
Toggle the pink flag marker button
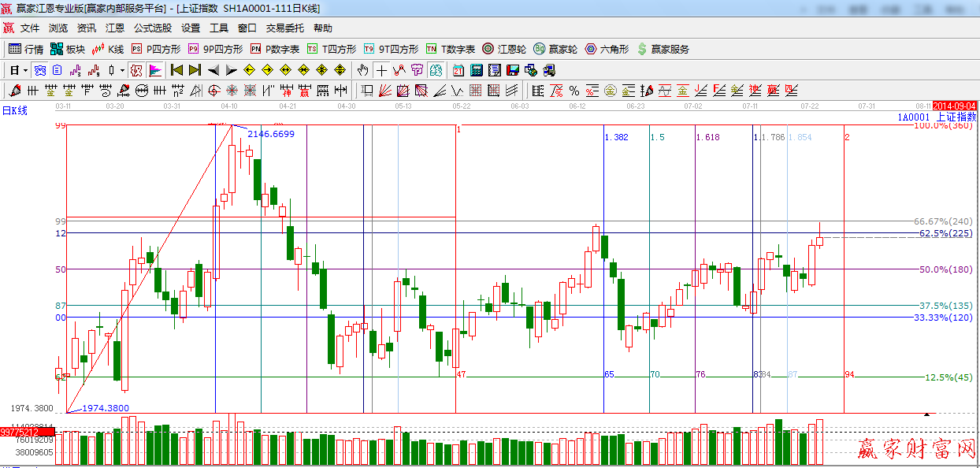154,70
